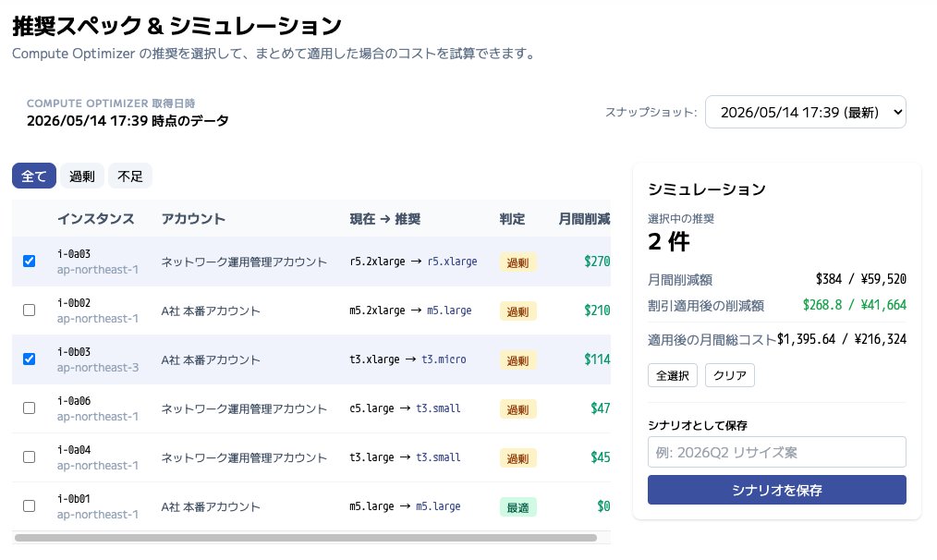Enable the i-0b01 row checkbox
The height and width of the screenshot is (560, 937).
(29, 506)
